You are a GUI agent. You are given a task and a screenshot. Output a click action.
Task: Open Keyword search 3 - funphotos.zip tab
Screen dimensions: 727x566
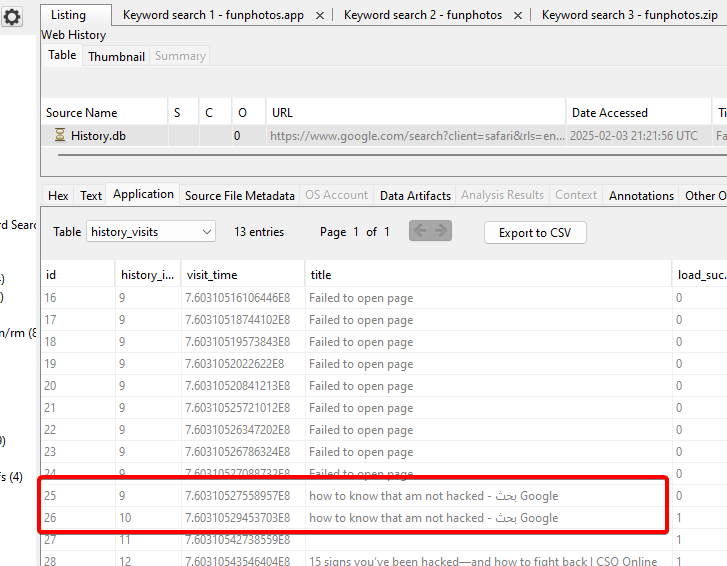[629, 16]
